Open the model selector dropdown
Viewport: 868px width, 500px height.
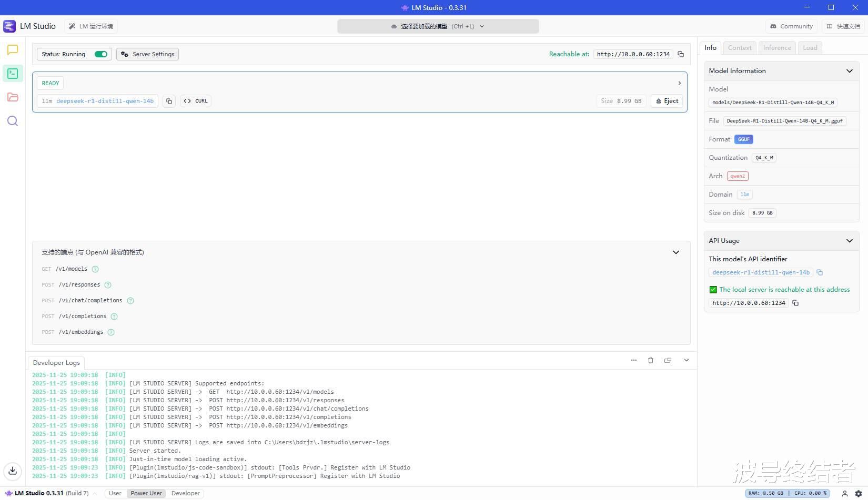[438, 26]
